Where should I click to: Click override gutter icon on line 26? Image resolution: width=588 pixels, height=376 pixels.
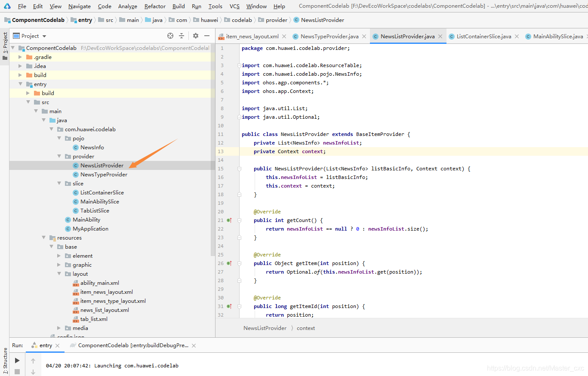[x=229, y=263]
